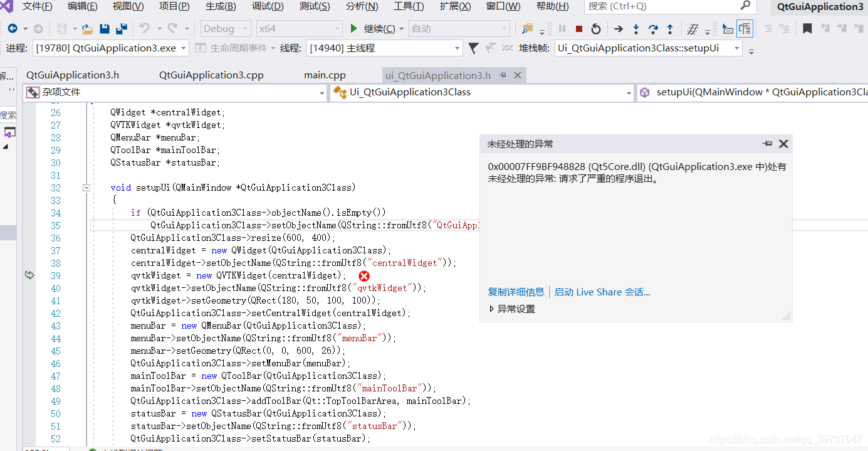868x451 pixels.
Task: Click the open file folder icon
Action: 88,29
